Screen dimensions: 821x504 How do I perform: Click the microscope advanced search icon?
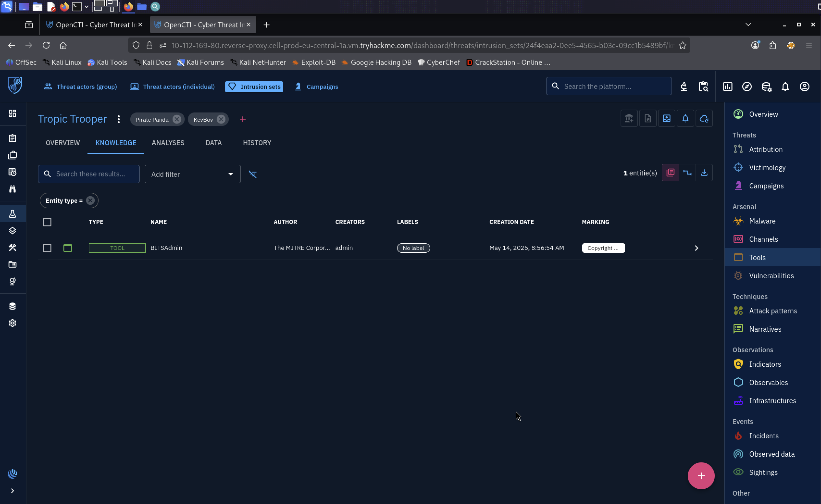[684, 87]
